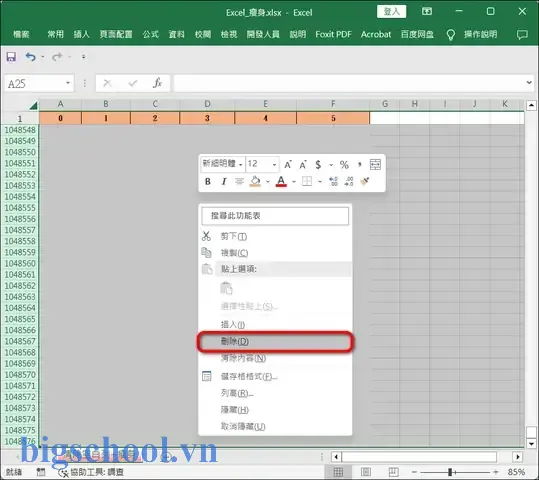539x480 pixels.
Task: Click the Comments speech bubble icon
Action: pos(522,35)
